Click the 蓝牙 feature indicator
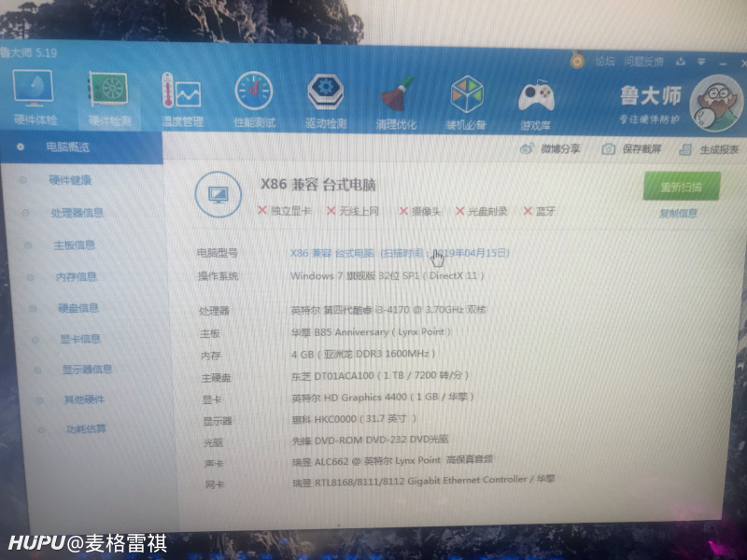This screenshot has height=560, width=747. click(x=540, y=211)
